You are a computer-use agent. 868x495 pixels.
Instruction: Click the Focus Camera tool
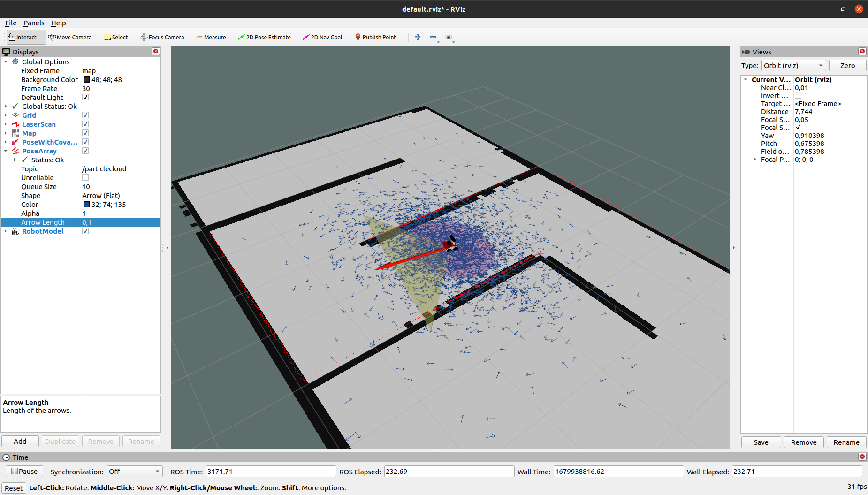pos(162,37)
